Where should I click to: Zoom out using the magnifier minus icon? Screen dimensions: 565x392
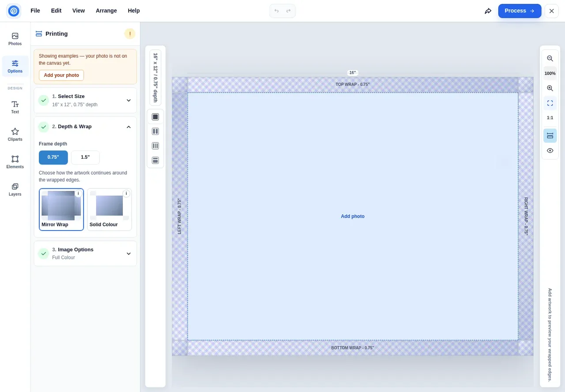(550, 58)
